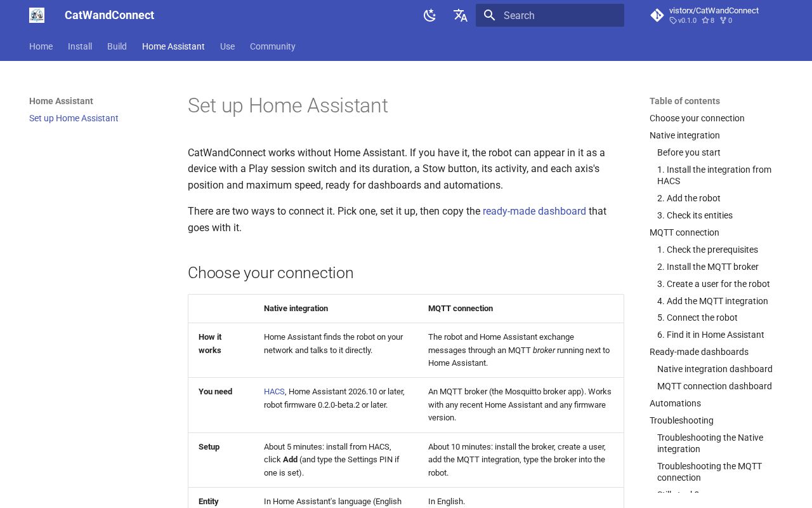Open the HACS link in the table
Screen dimensions: 812x508
point(274,392)
